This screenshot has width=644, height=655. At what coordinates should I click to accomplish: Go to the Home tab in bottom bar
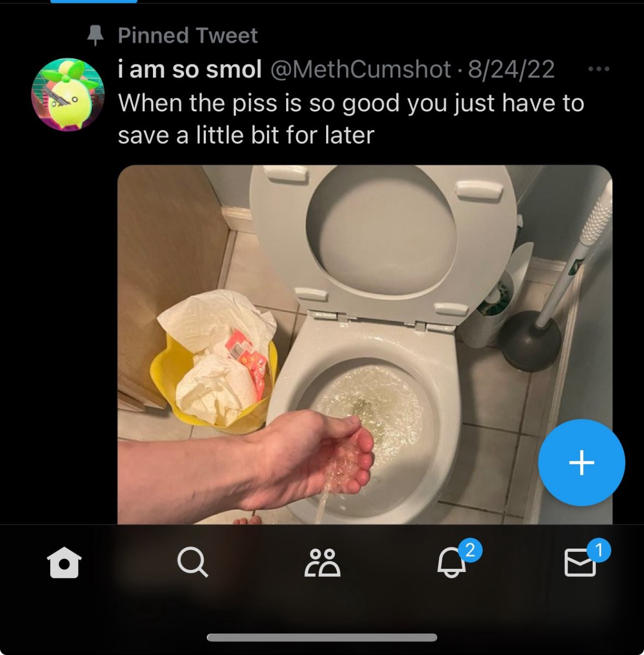coord(64,562)
